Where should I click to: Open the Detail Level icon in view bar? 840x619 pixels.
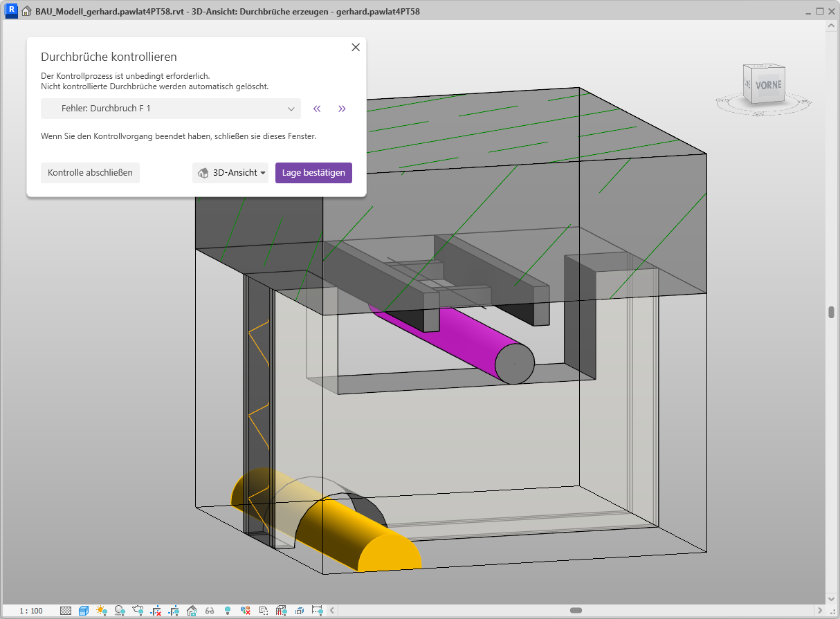pyautogui.click(x=66, y=611)
